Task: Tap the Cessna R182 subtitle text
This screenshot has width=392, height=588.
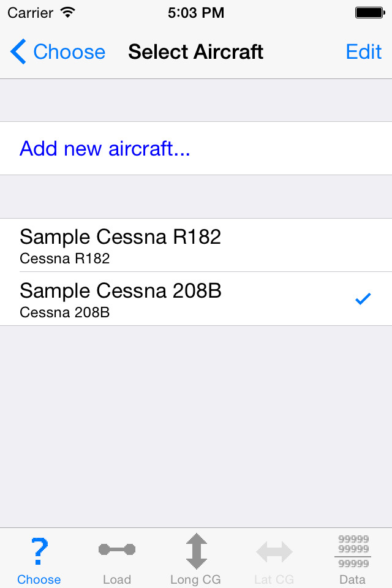Action: [64, 258]
